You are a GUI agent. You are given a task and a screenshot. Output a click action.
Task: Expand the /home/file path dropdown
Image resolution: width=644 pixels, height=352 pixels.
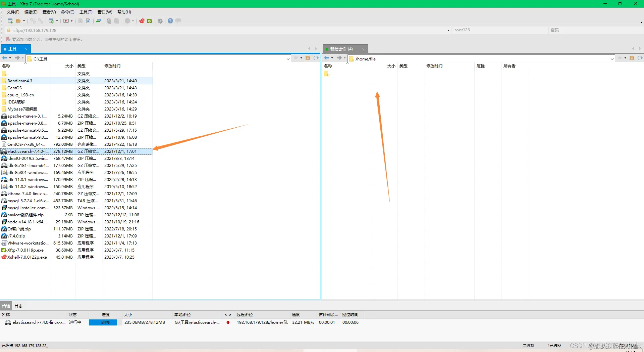(612, 59)
